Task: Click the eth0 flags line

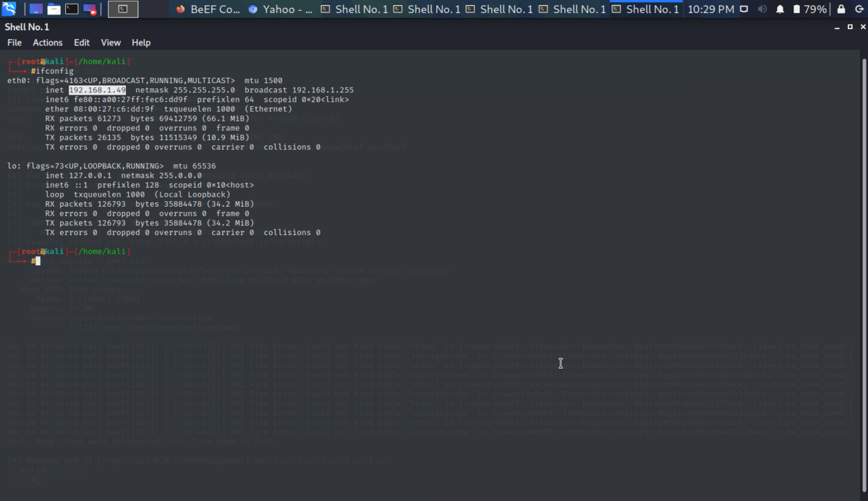Action: (145, 81)
